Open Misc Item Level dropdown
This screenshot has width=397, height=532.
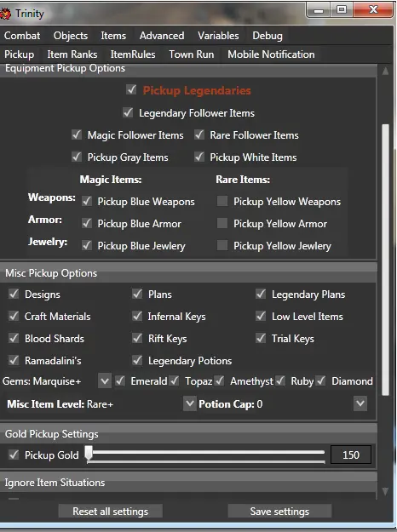coord(190,403)
